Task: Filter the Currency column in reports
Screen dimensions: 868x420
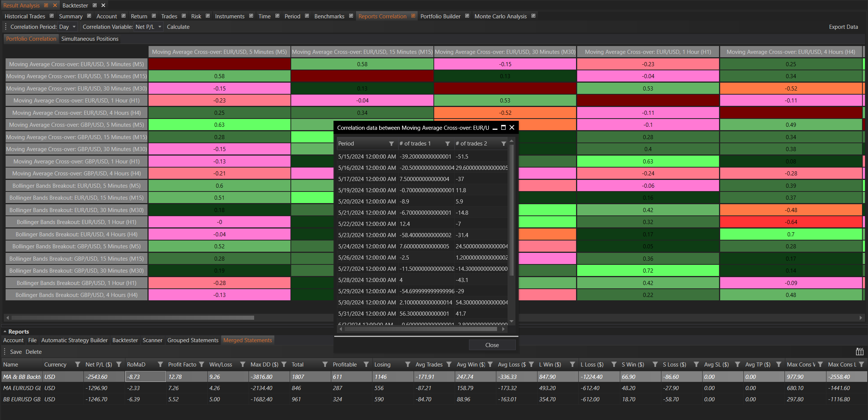Action: point(77,364)
